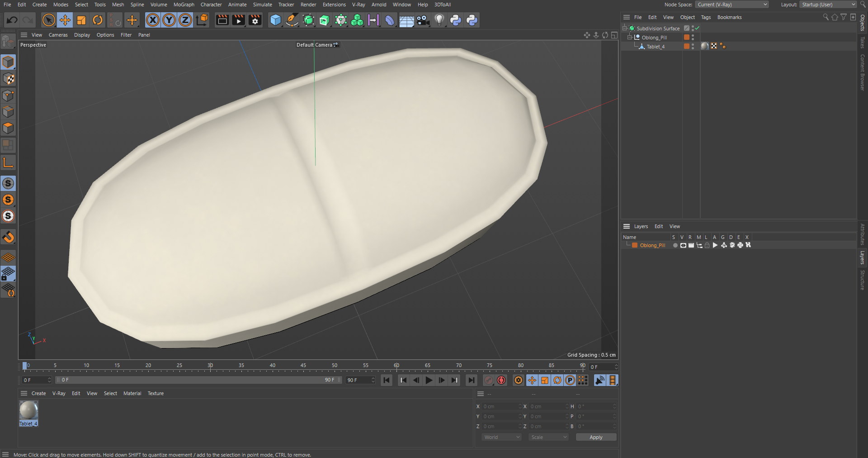Collapse Oblong_Pill tree node
The height and width of the screenshot is (458, 868).
pyautogui.click(x=629, y=37)
